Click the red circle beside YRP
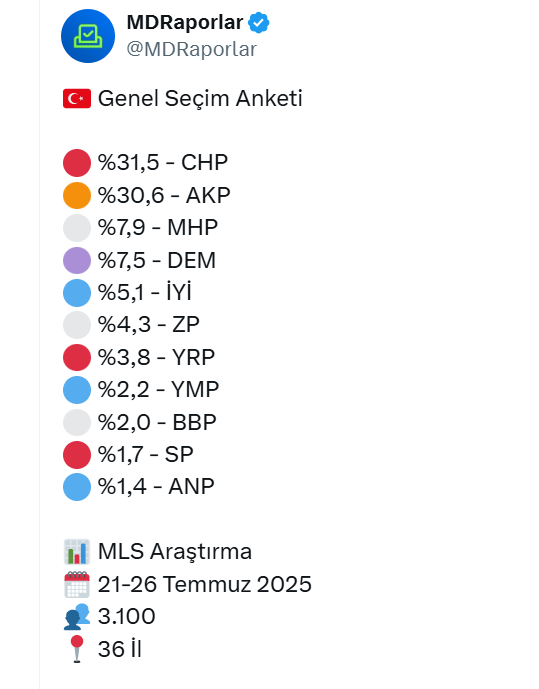Screen dimensions: 539x689 click(77, 357)
